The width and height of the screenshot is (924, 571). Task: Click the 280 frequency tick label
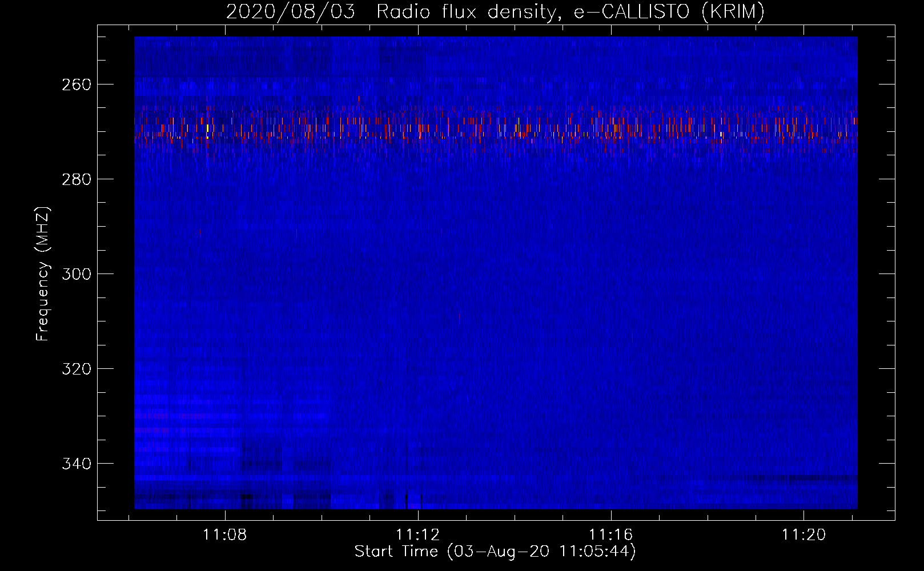77,179
